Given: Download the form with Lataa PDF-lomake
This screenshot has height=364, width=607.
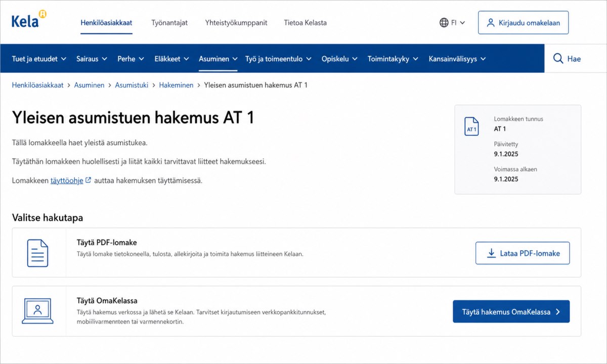Looking at the screenshot, I should point(523,253).
